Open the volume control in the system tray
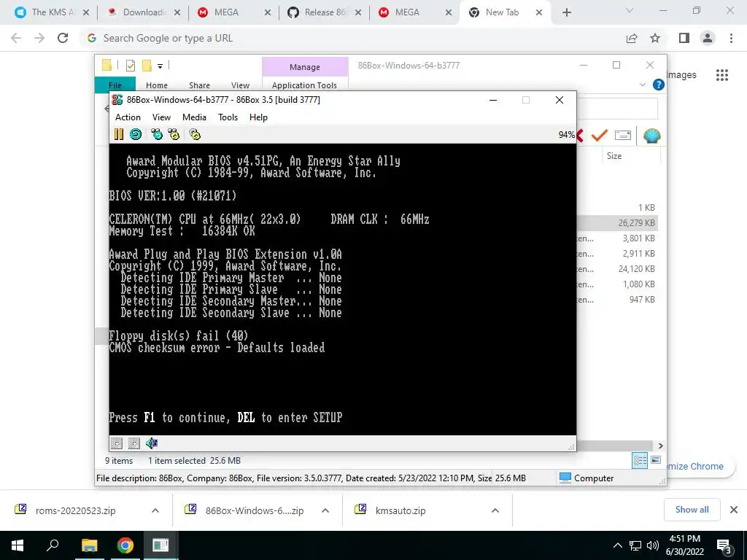Viewport: 747px width, 560px height. point(653,545)
